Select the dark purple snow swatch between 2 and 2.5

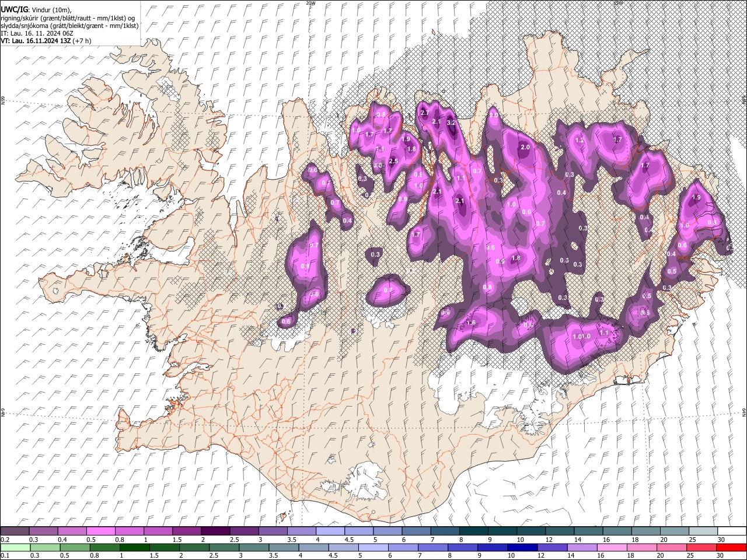pos(215,531)
